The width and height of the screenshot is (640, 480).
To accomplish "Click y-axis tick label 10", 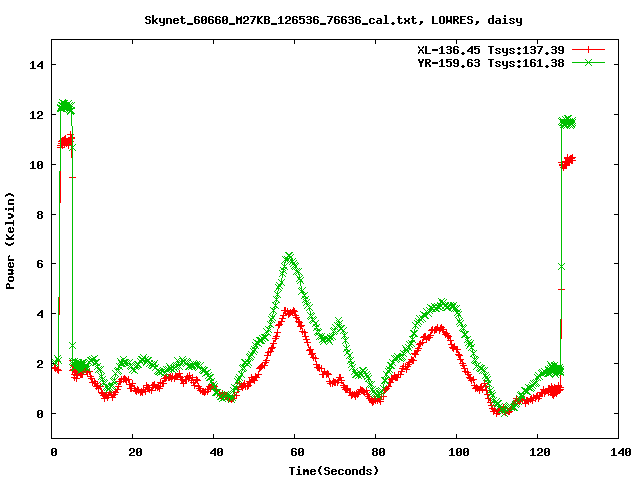I will pos(36,165).
